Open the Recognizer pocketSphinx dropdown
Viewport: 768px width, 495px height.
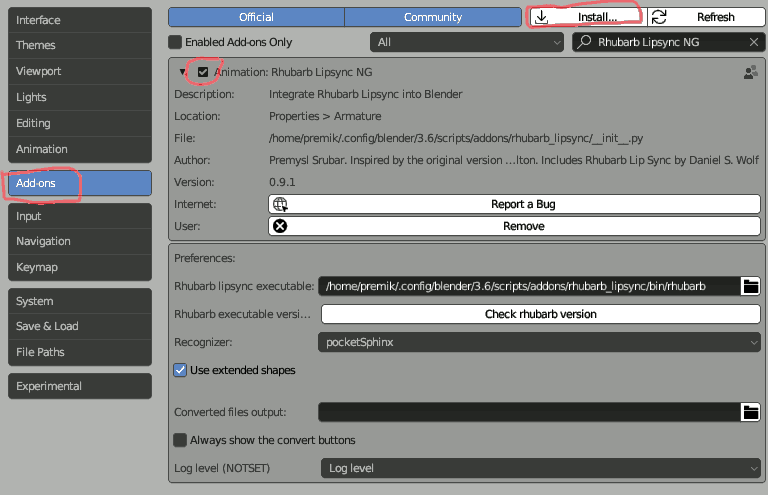tap(539, 342)
